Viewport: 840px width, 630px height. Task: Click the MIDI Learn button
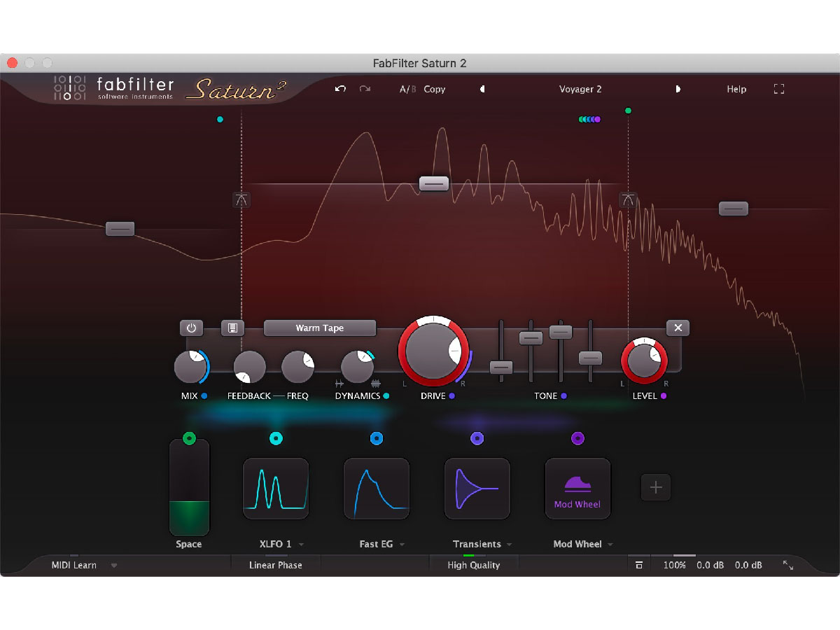tap(74, 565)
